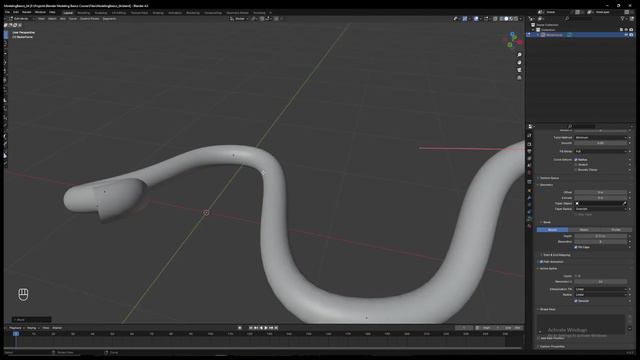The height and width of the screenshot is (360, 640).
Task: Select the Transform tool in left toolbar
Action: (6, 80)
